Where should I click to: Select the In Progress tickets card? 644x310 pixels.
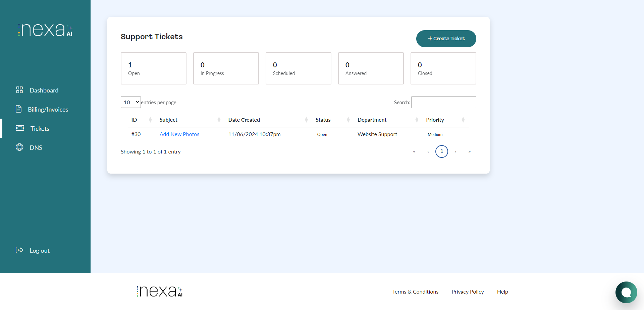pyautogui.click(x=226, y=68)
